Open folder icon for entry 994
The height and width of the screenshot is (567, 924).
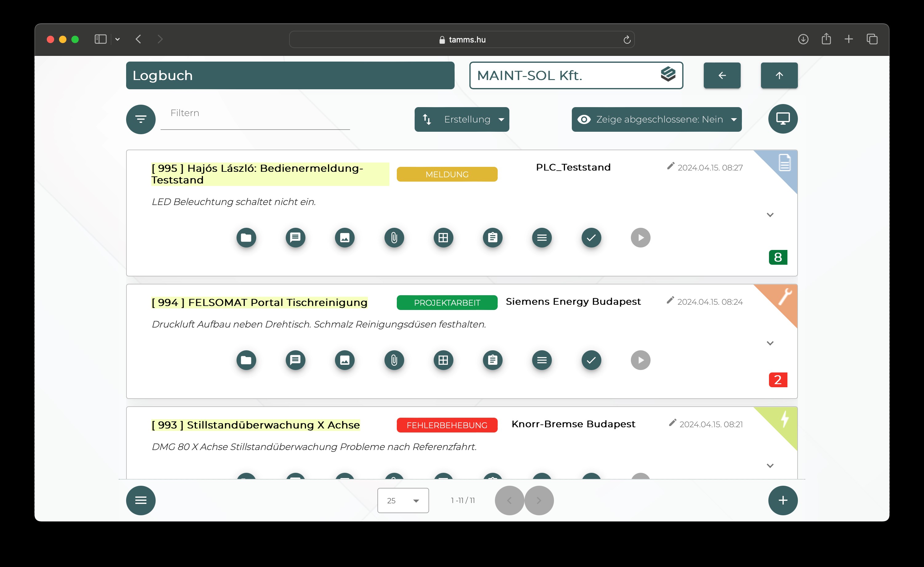pos(246,360)
